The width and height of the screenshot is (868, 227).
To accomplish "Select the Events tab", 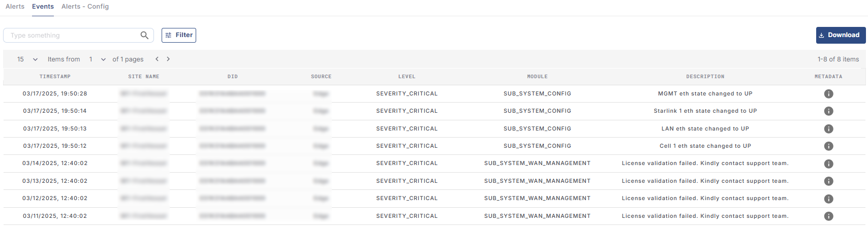I will click(43, 7).
